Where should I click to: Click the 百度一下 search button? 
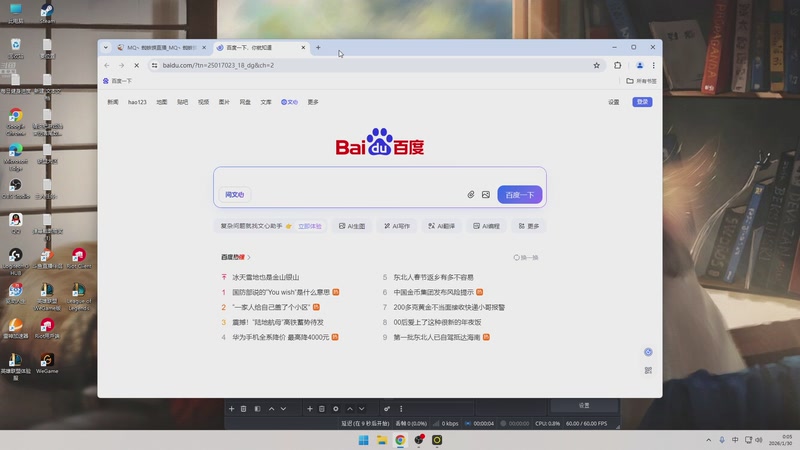519,194
